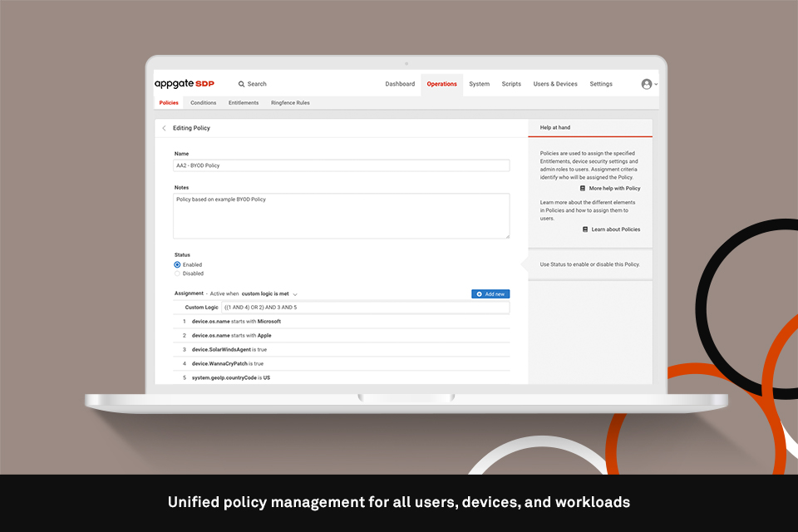Click the appgate SDP logo
798x532 pixels.
(183, 83)
